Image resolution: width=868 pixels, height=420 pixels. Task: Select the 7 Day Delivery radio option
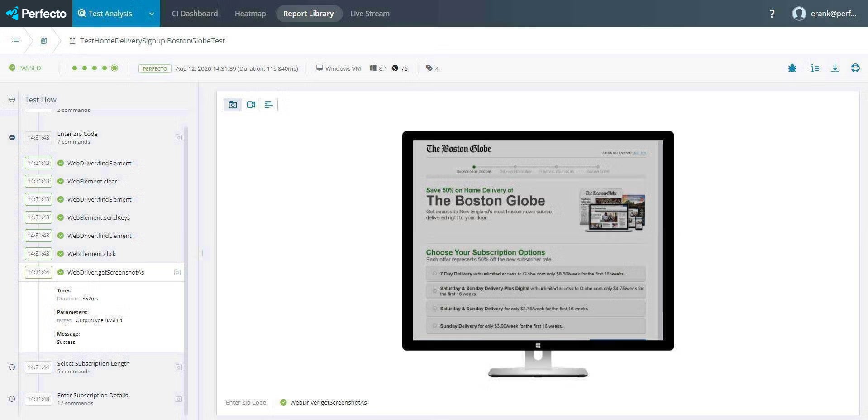coord(434,274)
